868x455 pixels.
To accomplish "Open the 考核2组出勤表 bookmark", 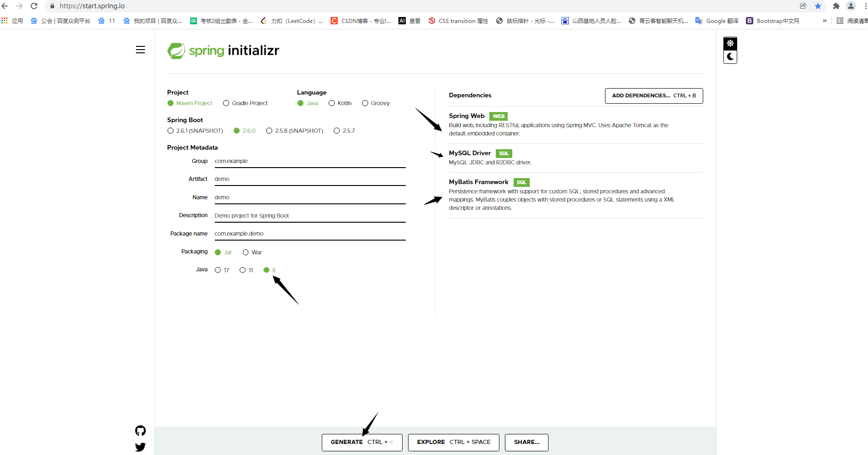I will pyautogui.click(x=221, y=21).
